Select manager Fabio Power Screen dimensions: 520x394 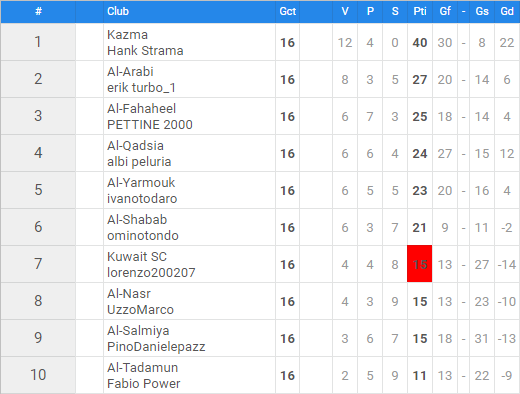tap(143, 384)
